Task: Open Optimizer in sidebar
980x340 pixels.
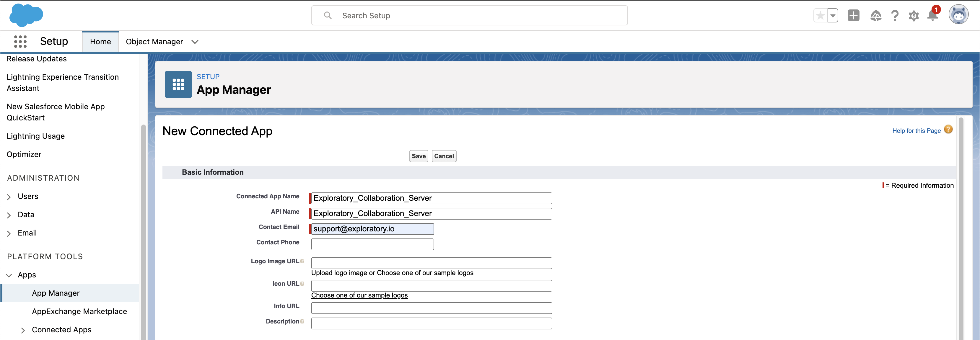Action: pyautogui.click(x=24, y=154)
